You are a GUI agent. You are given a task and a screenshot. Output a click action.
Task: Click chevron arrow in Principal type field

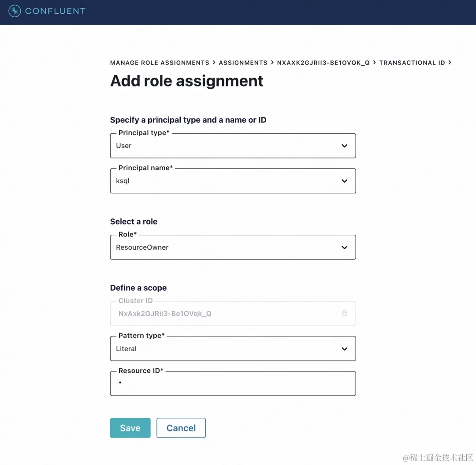345,146
